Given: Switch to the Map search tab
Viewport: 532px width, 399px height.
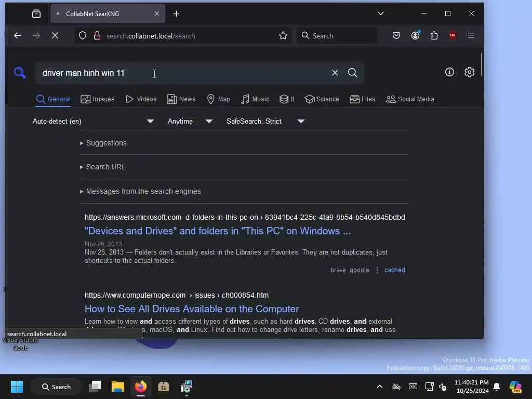Looking at the screenshot, I should click(218, 99).
